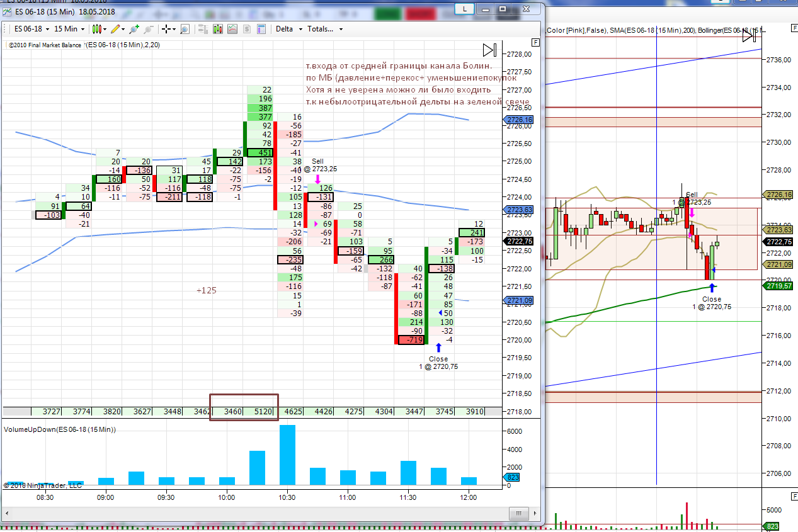Click the L link button in title bar

click(465, 9)
